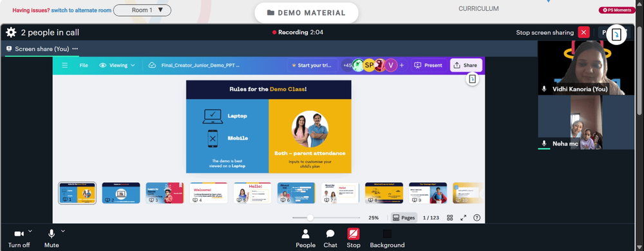The width and height of the screenshot is (644, 251).
Task: Click the floating rotate-device icon in the top corner
Action: coord(616,34)
